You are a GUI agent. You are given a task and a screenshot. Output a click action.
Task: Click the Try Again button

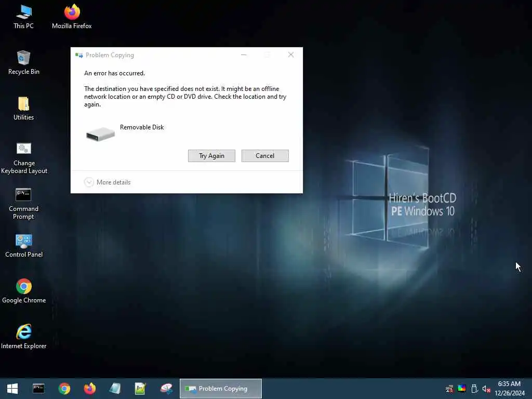[x=211, y=156]
